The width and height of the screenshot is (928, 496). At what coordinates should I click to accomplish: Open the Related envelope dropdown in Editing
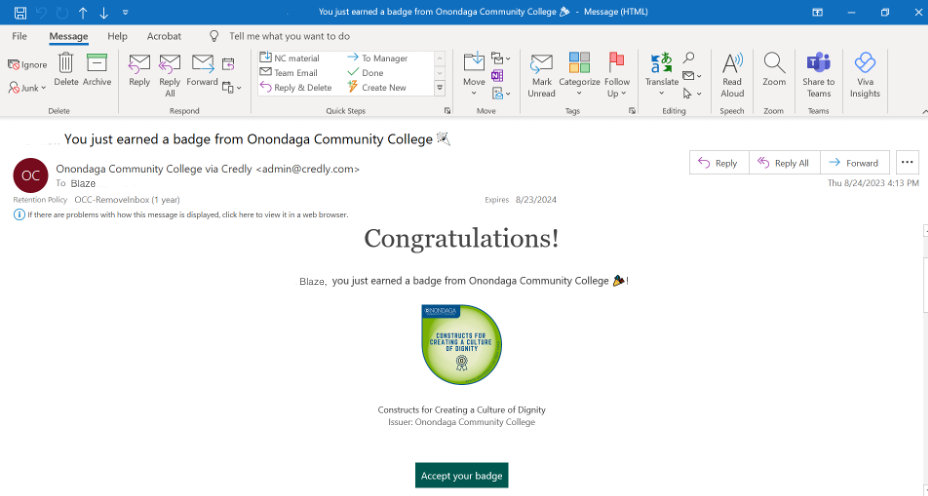[692, 76]
